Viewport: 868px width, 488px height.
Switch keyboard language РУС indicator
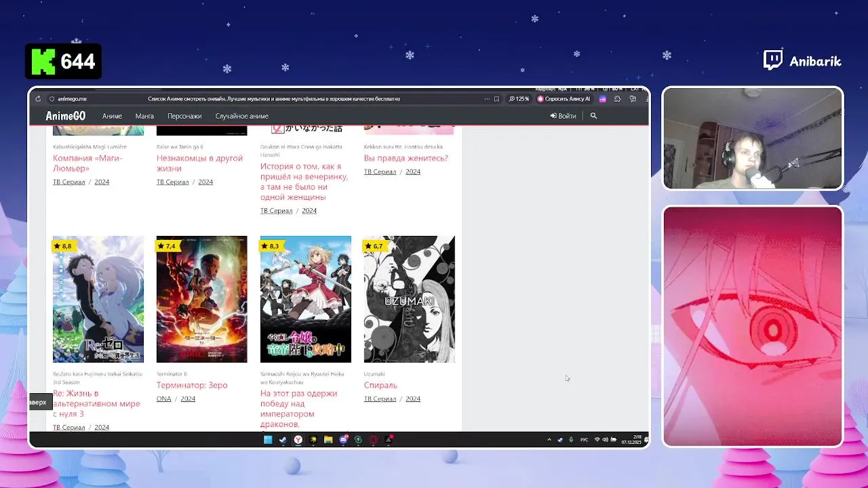pyautogui.click(x=584, y=440)
